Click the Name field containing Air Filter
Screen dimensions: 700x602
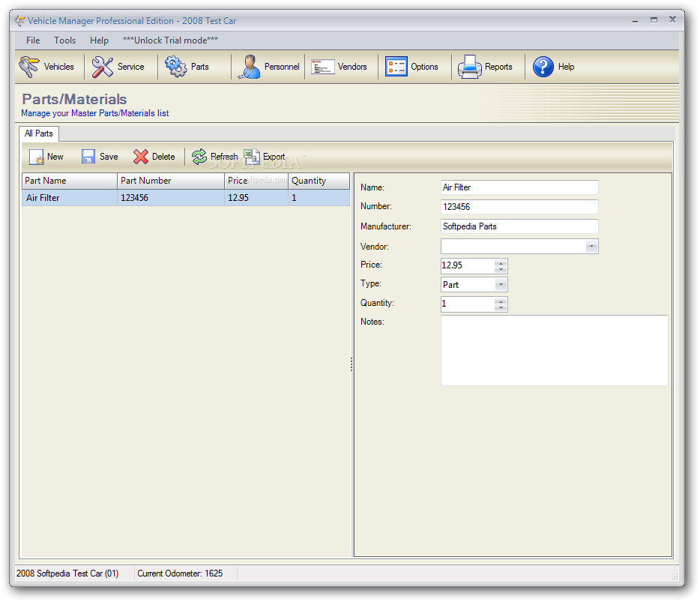point(519,187)
